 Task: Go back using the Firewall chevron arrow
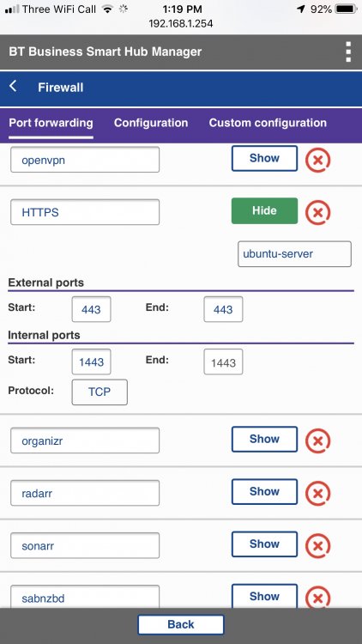(x=13, y=87)
